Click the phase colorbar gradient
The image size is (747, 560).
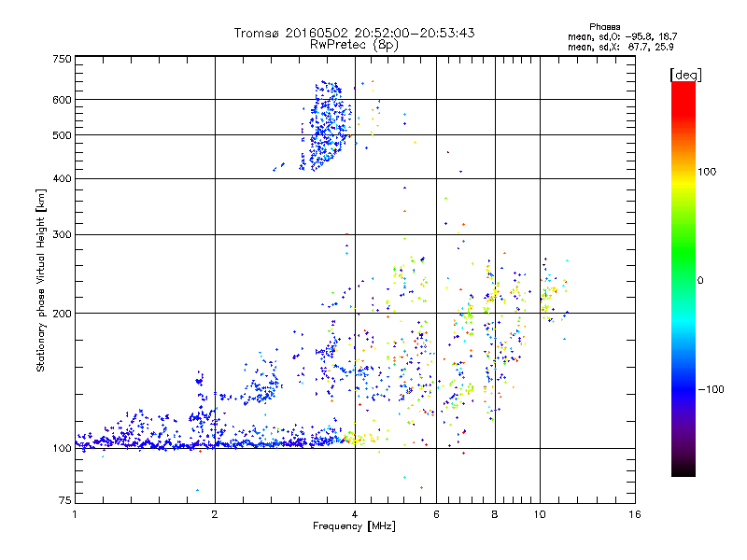click(x=684, y=278)
